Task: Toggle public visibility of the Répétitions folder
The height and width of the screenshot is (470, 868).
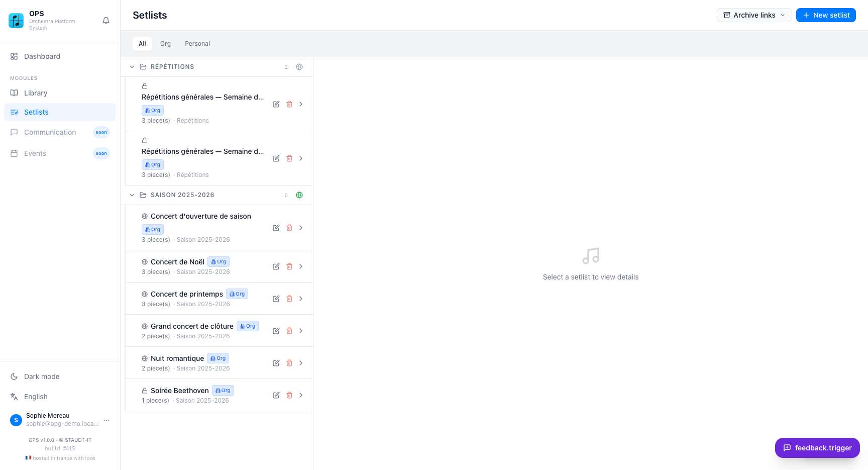Action: [299, 67]
